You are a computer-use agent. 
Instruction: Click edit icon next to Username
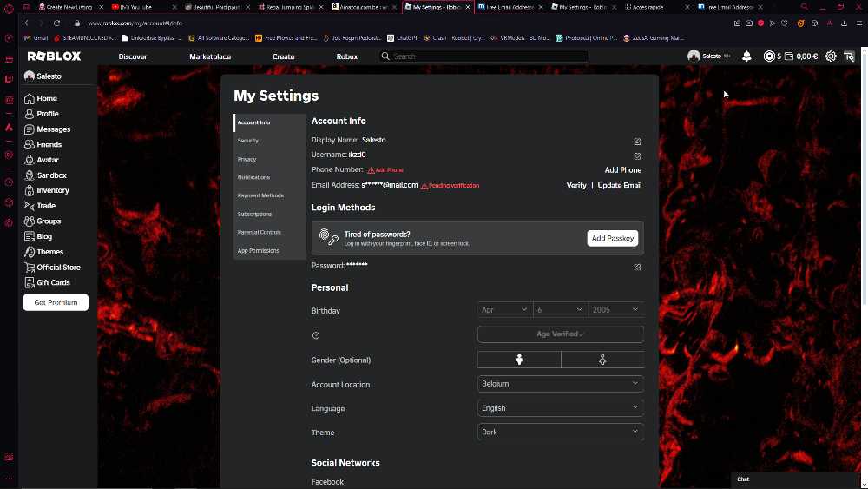pyautogui.click(x=637, y=156)
